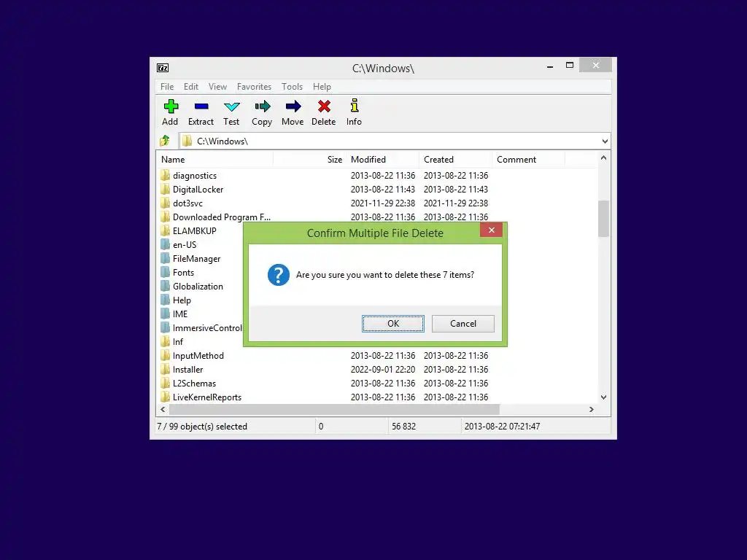The width and height of the screenshot is (747, 560).
Task: Click the L2Schemas folder icon
Action: point(166,383)
